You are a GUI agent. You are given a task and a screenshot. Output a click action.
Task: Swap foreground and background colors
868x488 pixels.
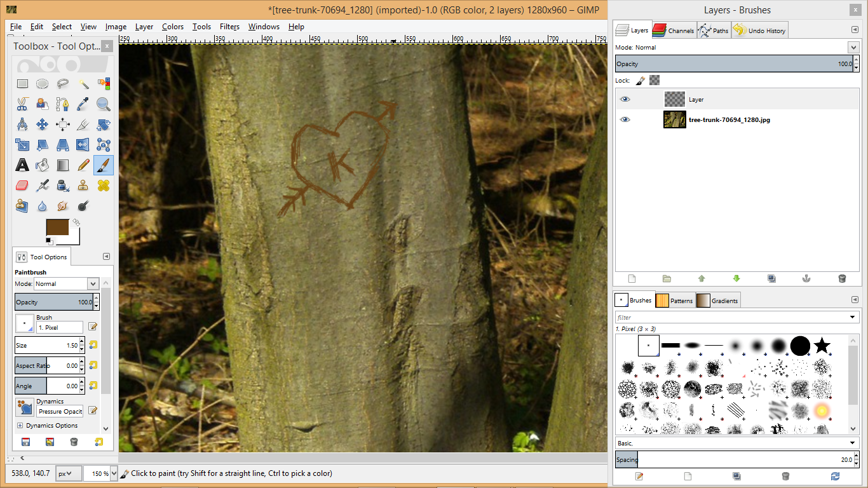point(76,222)
